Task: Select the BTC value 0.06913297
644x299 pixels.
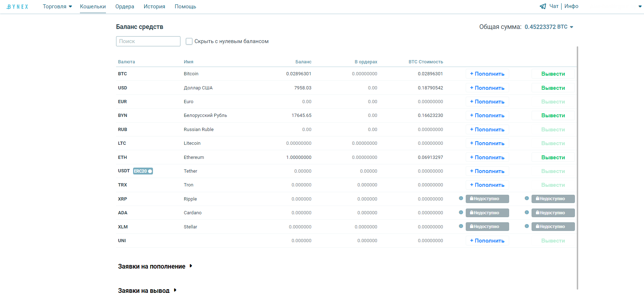Action: (x=430, y=157)
